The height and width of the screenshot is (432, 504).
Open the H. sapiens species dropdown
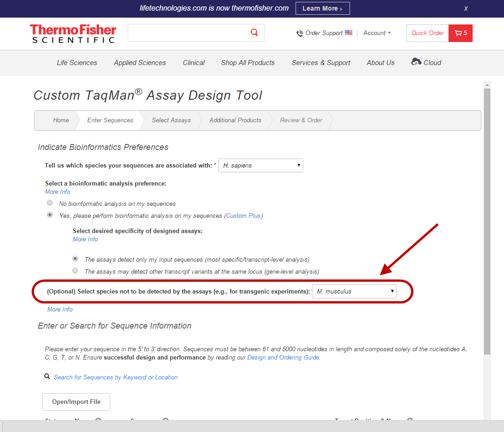[x=261, y=165]
